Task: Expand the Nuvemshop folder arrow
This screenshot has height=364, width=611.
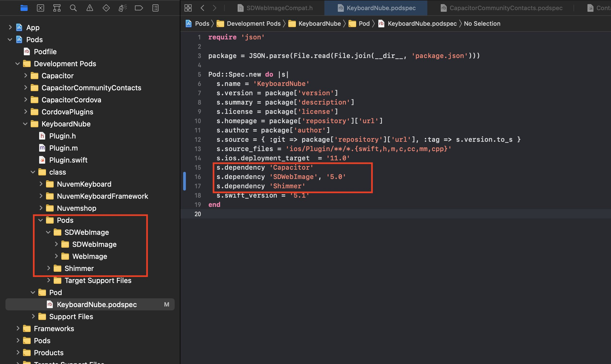Action: click(41, 208)
